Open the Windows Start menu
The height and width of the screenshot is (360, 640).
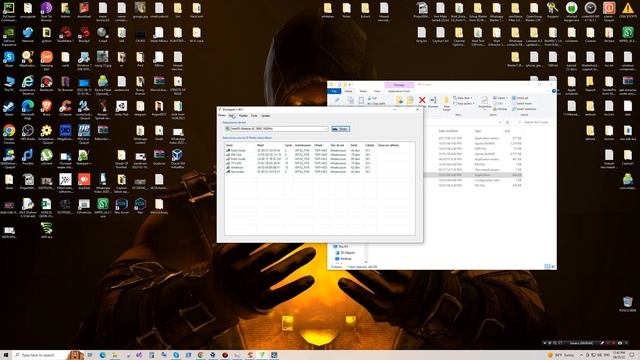(6, 355)
